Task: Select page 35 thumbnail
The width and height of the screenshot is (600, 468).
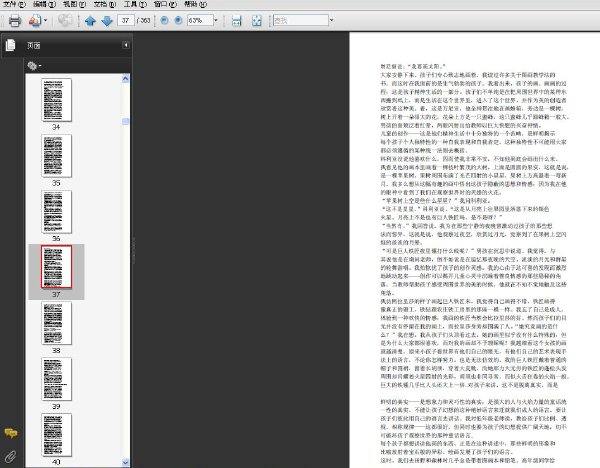Action: tap(56, 156)
